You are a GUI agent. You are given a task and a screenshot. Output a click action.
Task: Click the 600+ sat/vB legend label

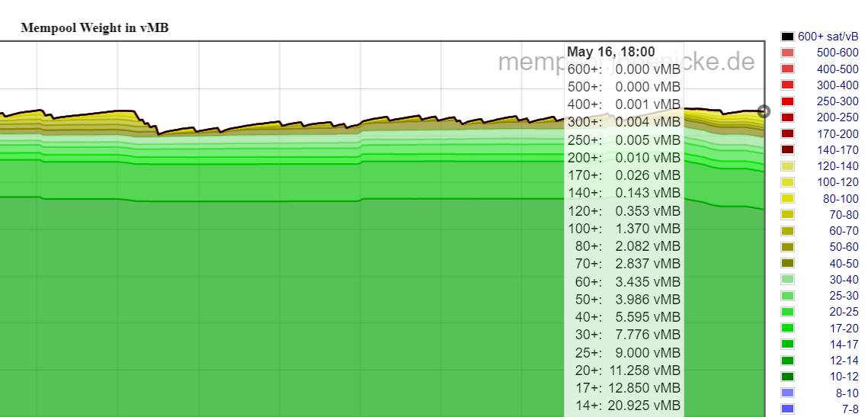click(x=828, y=37)
